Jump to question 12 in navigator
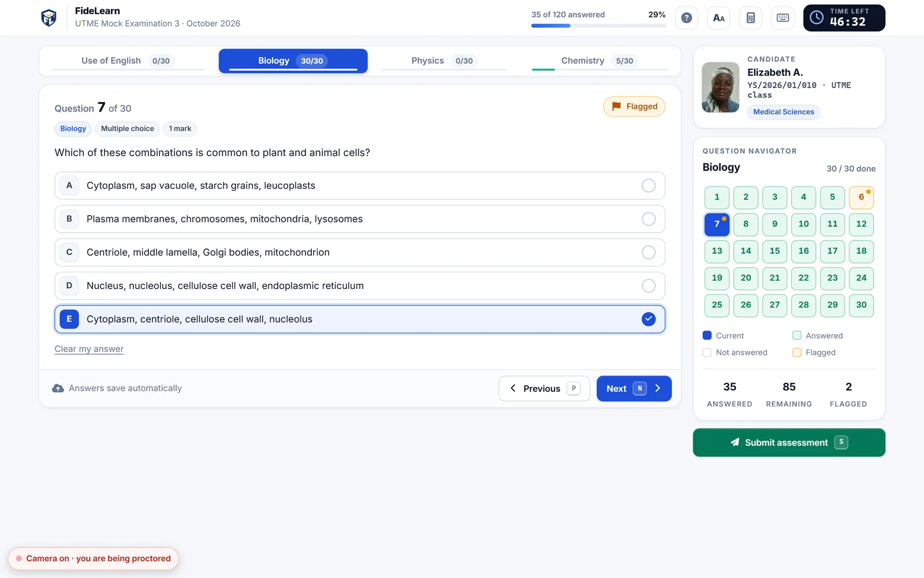924x578 pixels. tap(861, 224)
